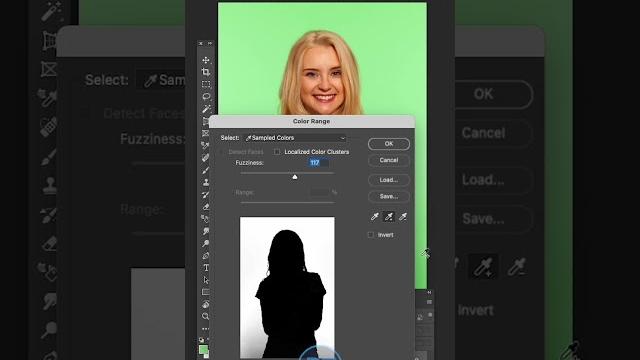Screen dimensions: 640x360
Task: Select the Lasso tool
Action: point(206,97)
